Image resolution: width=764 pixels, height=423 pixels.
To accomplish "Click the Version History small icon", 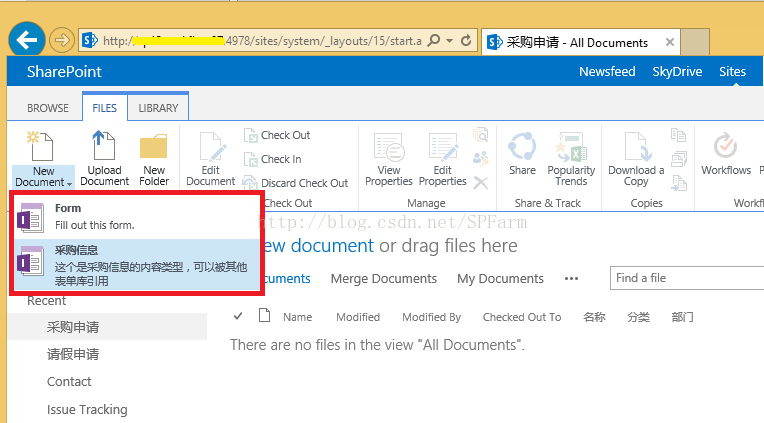I will pyautogui.click(x=481, y=135).
